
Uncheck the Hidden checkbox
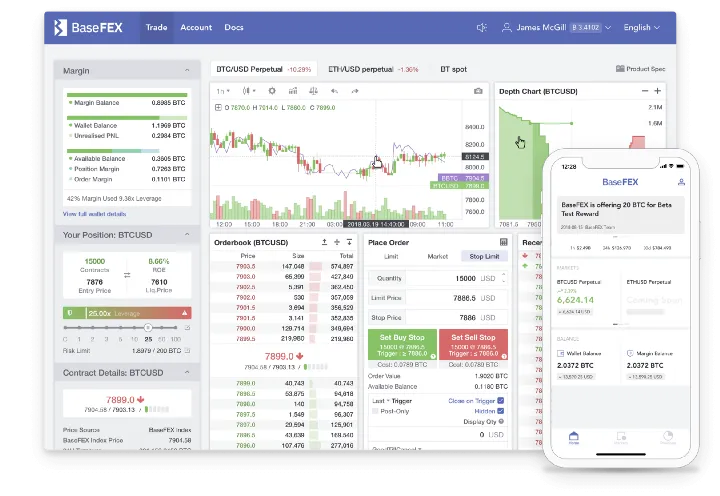pos(501,411)
